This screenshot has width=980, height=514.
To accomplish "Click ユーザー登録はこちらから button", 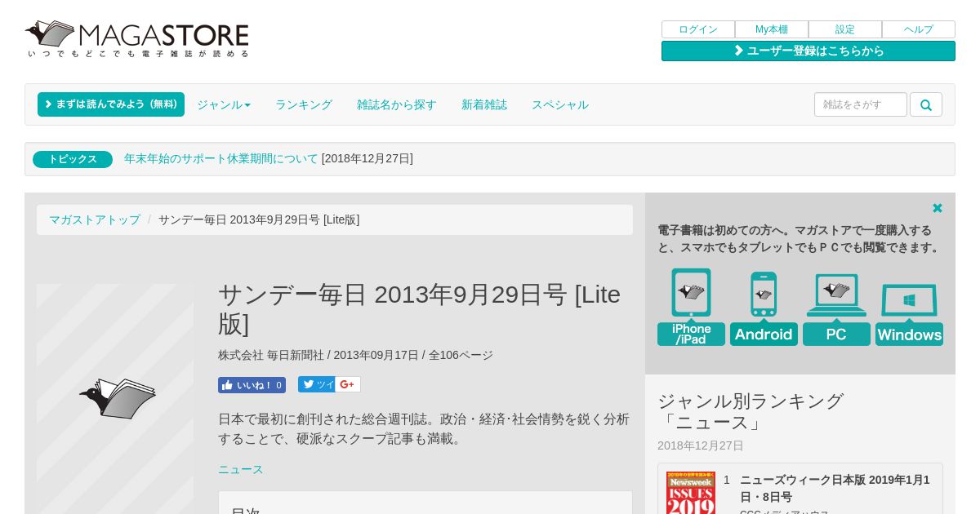I will coord(808,51).
